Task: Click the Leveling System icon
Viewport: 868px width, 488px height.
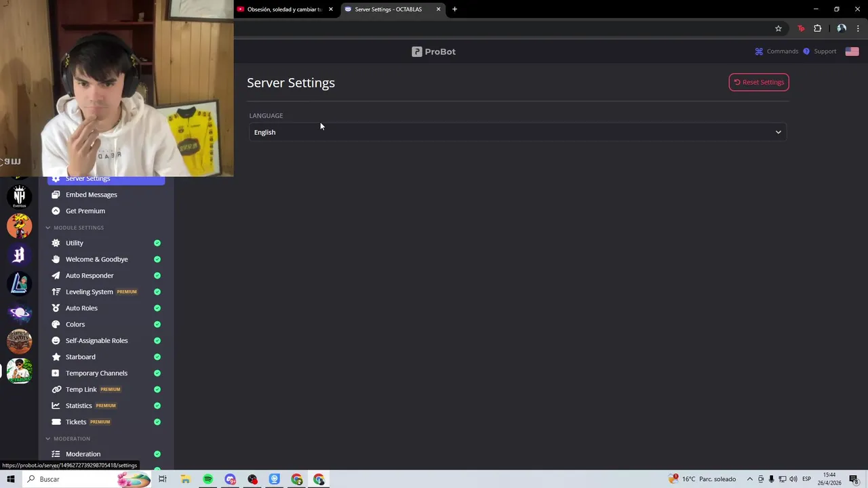Action: click(x=56, y=291)
